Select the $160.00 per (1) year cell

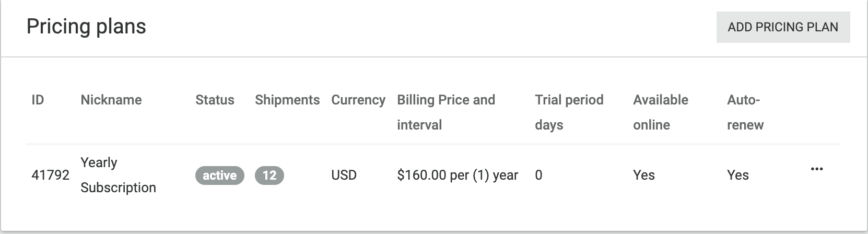[x=458, y=175]
